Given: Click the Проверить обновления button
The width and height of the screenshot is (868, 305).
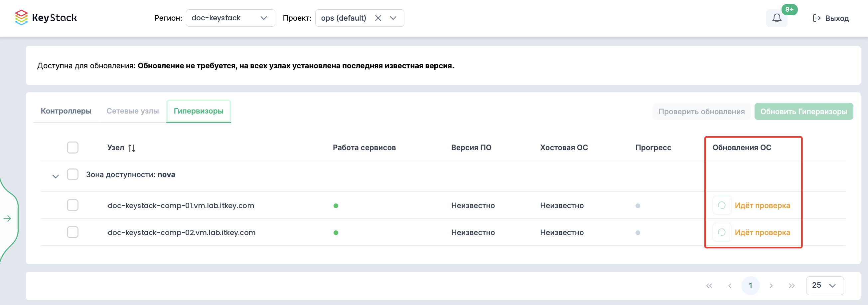Looking at the screenshot, I should (701, 111).
